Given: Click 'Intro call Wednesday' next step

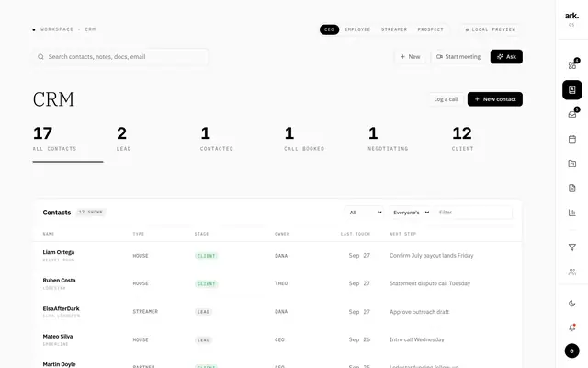Looking at the screenshot, I should pyautogui.click(x=416, y=339).
